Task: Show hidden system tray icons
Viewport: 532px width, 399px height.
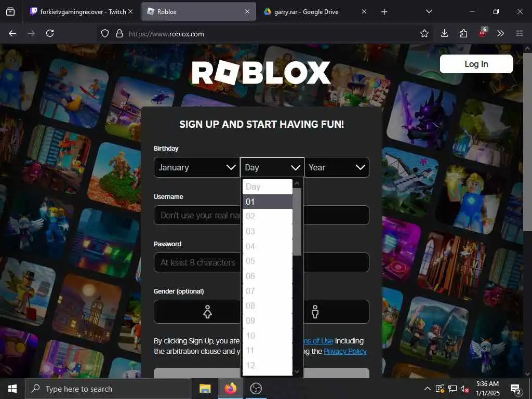Action: click(x=428, y=389)
